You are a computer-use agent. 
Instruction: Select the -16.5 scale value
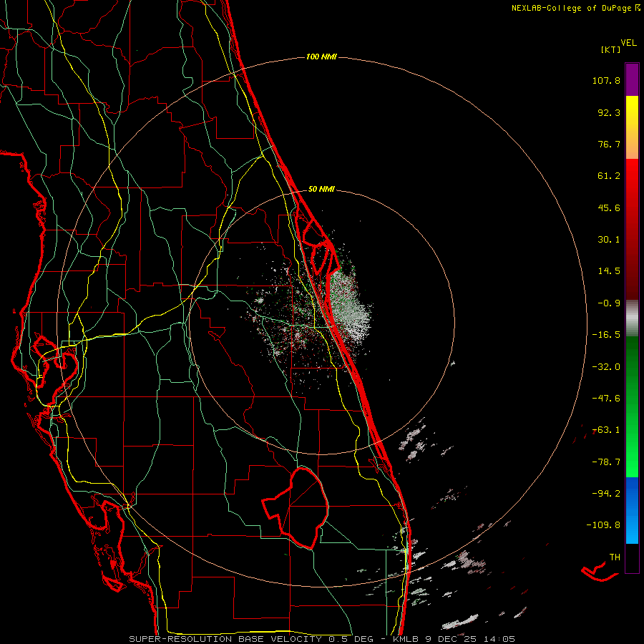pos(606,335)
